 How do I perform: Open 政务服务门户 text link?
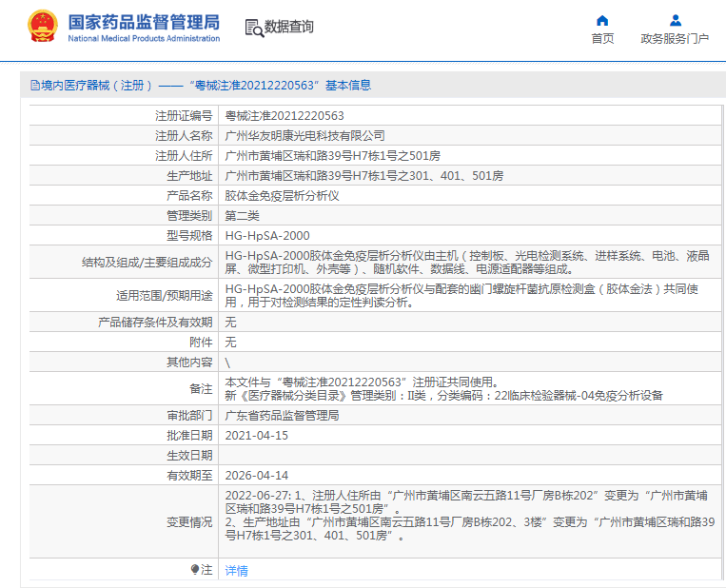675,39
